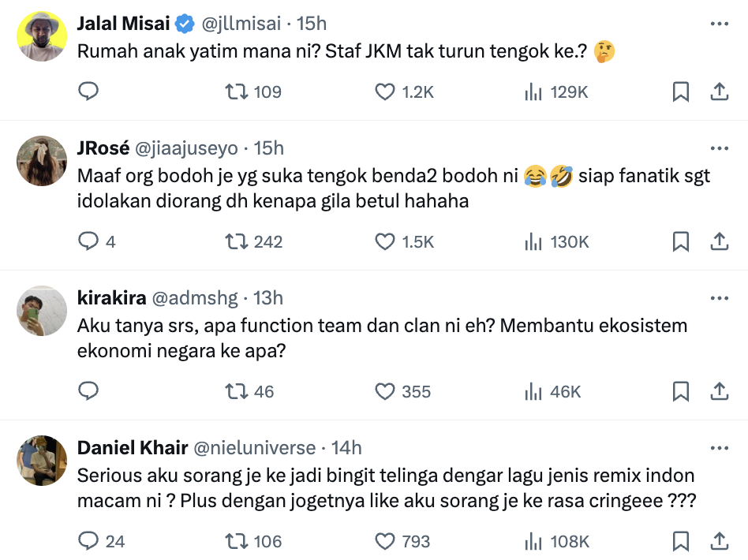Like Jalal Misai's tweet

click(386, 91)
